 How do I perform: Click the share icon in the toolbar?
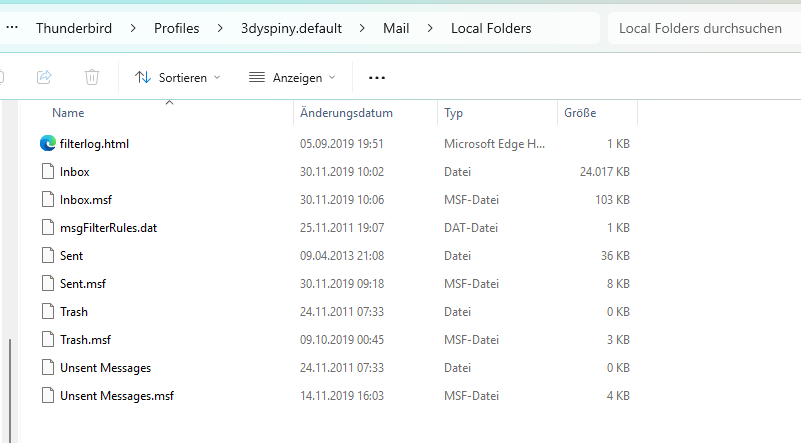44,77
